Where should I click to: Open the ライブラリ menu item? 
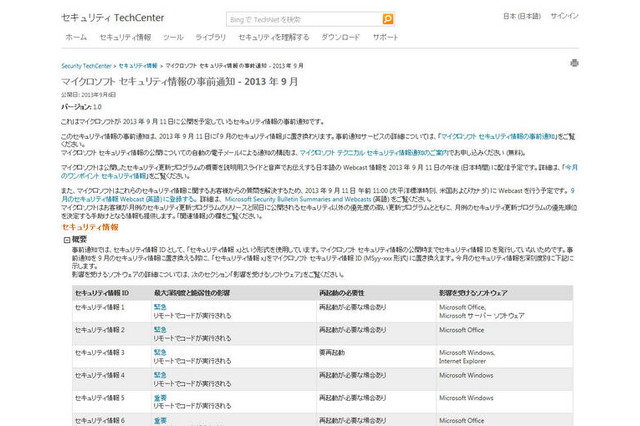210,37
